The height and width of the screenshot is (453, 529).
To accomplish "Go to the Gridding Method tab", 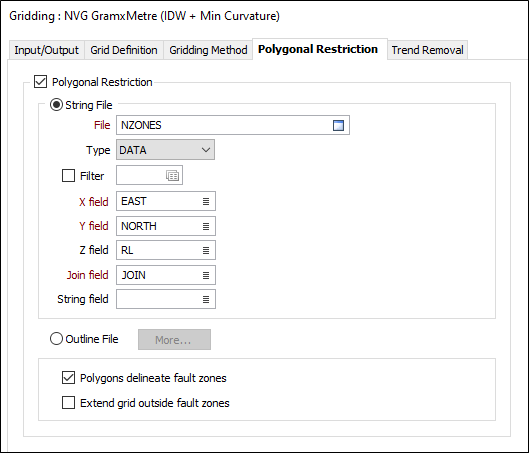I will (208, 50).
